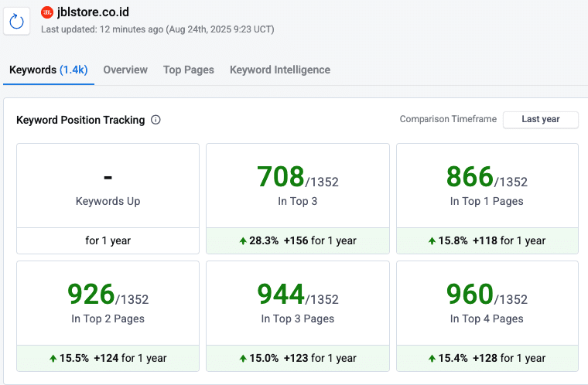Click the '15.4% +128 for 1 year' footer

coord(487,359)
